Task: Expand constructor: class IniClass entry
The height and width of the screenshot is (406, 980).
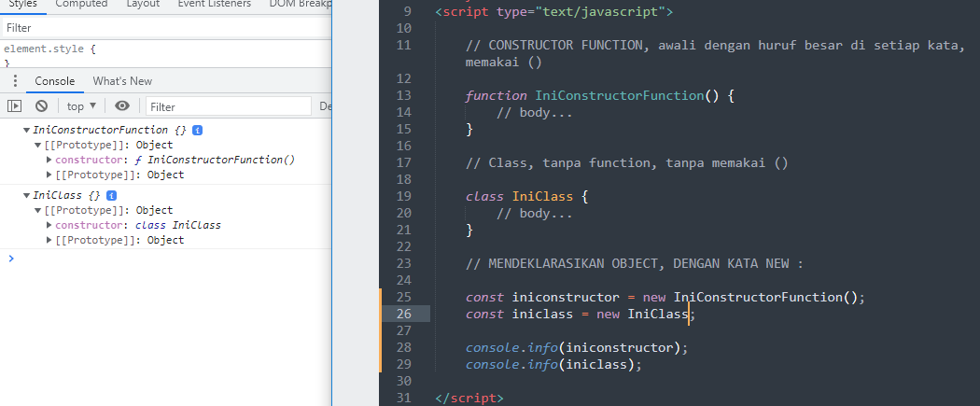Action: pyautogui.click(x=49, y=225)
